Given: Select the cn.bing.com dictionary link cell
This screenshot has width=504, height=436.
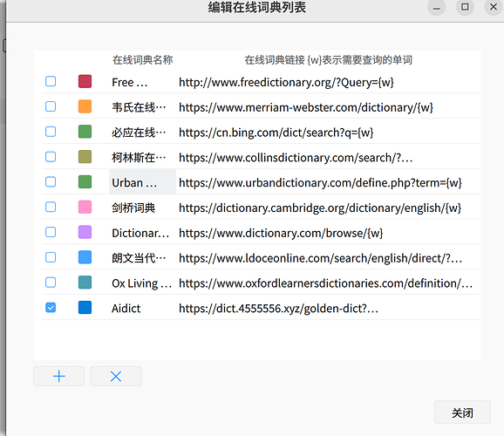Looking at the screenshot, I should pyautogui.click(x=328, y=132).
